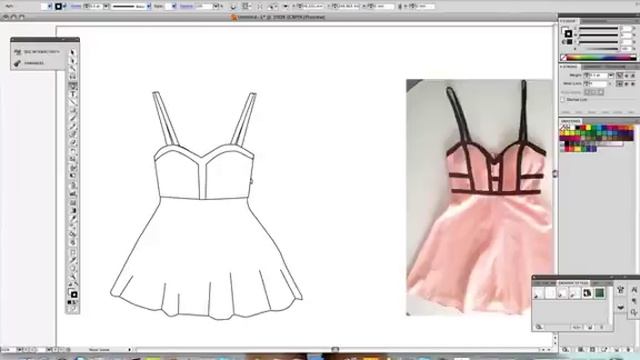640x360 pixels.
Task: Select the Type tool
Action: click(73, 94)
